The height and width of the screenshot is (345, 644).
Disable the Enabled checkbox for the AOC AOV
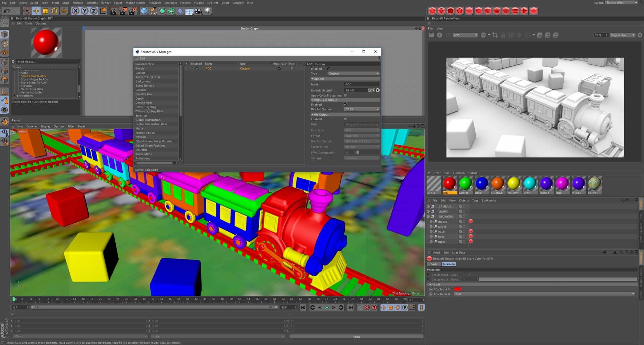point(197,68)
